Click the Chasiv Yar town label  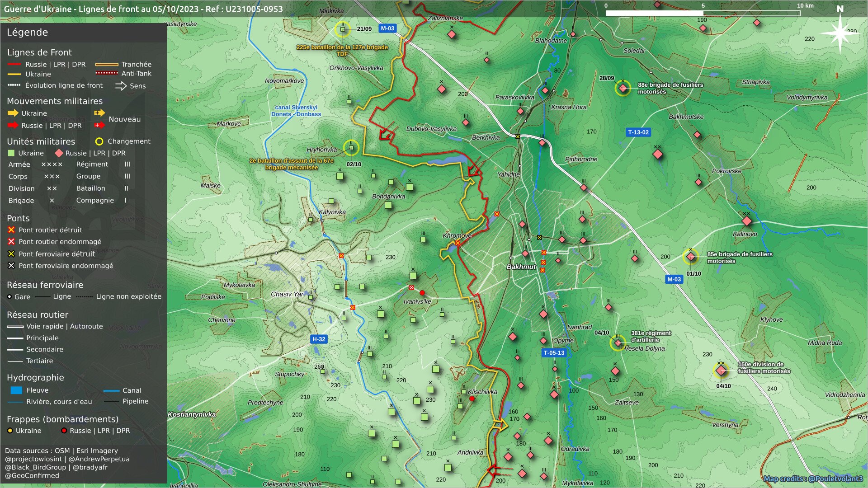coord(287,294)
